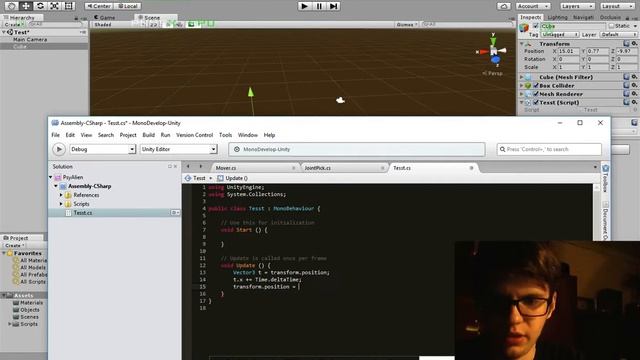This screenshot has height=360, width=640.
Task: Open the Layout dropdown
Action: tap(617, 6)
